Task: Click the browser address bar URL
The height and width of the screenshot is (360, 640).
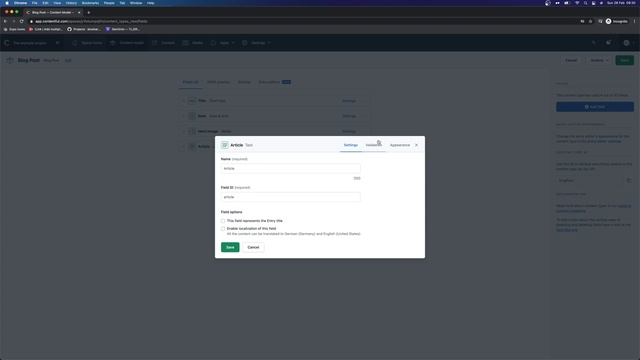Action: point(91,21)
